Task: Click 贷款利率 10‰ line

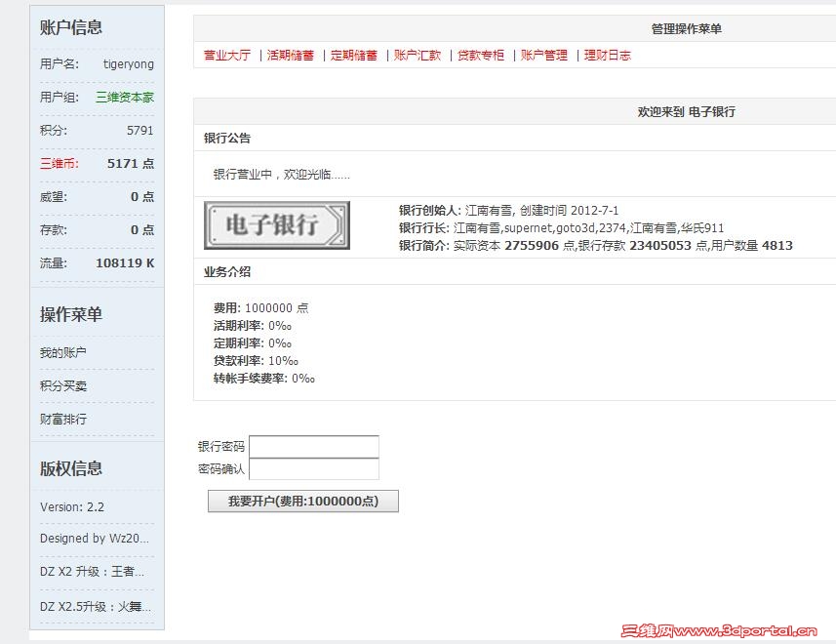Action: (256, 361)
